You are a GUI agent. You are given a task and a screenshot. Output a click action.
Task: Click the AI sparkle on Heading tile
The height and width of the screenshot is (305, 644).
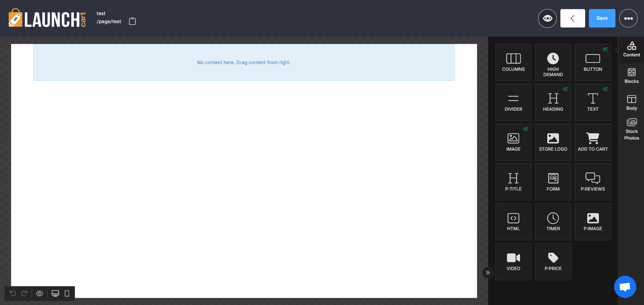[x=565, y=89]
